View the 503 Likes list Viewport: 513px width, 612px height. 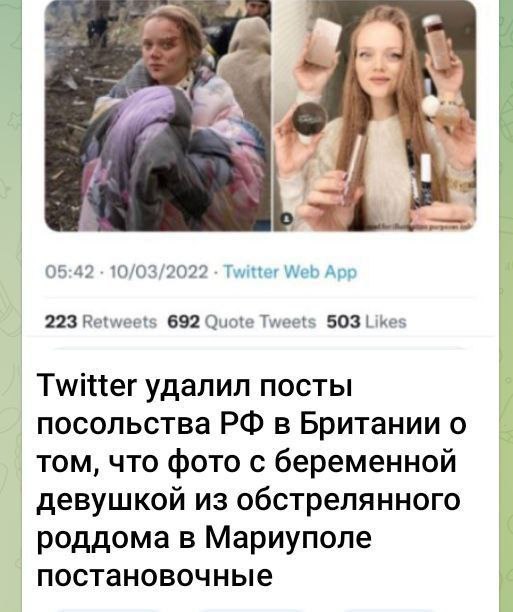pyautogui.click(x=367, y=322)
